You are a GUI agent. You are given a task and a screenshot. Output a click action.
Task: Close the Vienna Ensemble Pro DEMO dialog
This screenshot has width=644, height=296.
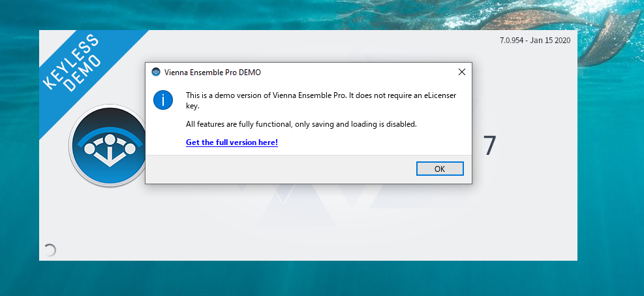(462, 73)
